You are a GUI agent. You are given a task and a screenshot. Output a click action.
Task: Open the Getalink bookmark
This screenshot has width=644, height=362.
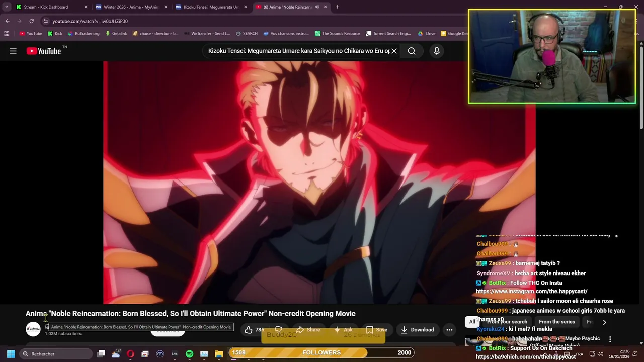116,34
